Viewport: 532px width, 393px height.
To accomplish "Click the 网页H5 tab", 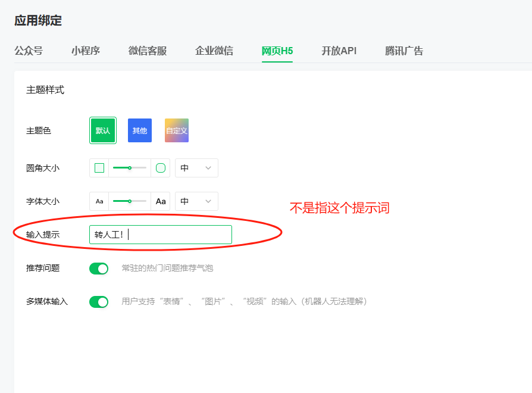I will point(277,51).
